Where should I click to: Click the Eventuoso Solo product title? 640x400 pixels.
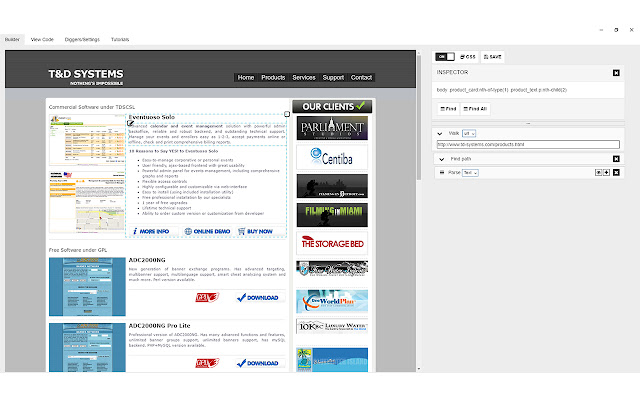151,117
